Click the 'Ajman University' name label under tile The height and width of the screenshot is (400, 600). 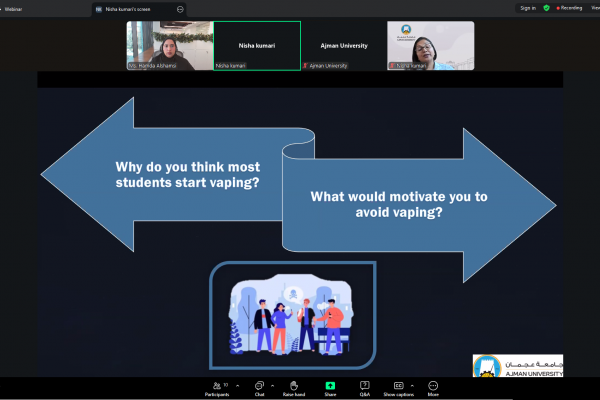point(328,66)
